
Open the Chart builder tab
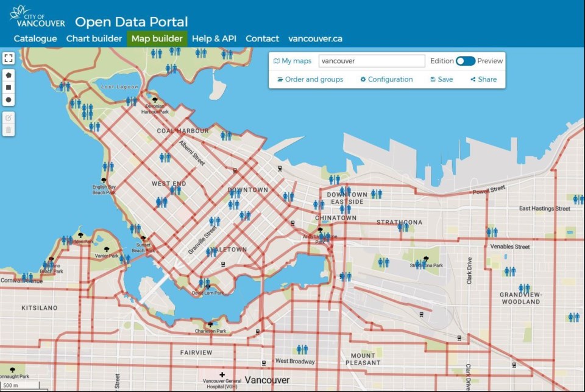[x=94, y=39]
